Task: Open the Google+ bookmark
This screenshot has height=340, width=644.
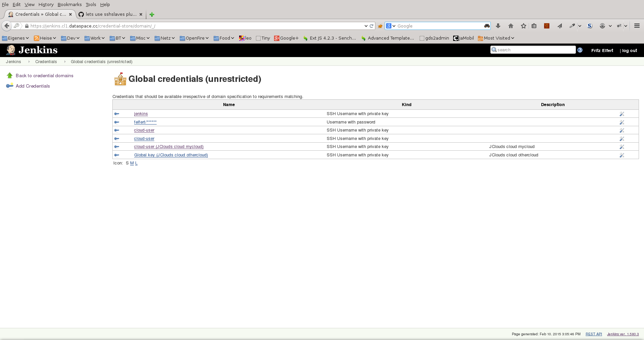Action: [286, 38]
